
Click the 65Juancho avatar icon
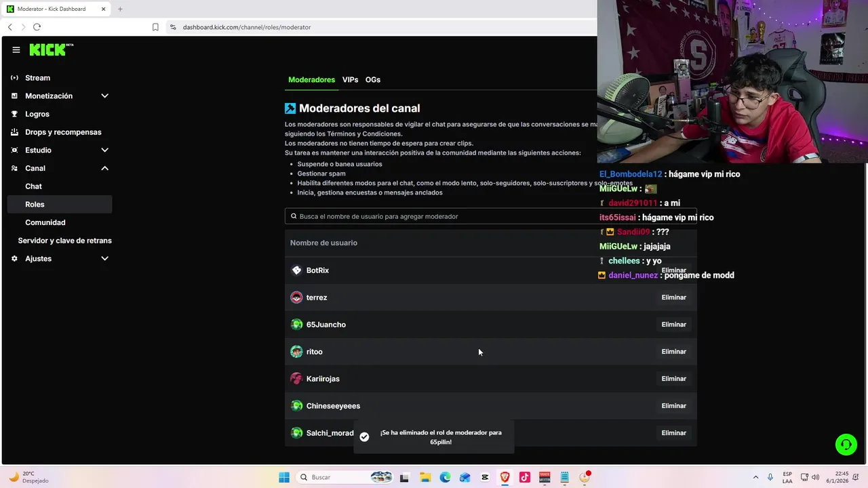tap(296, 324)
